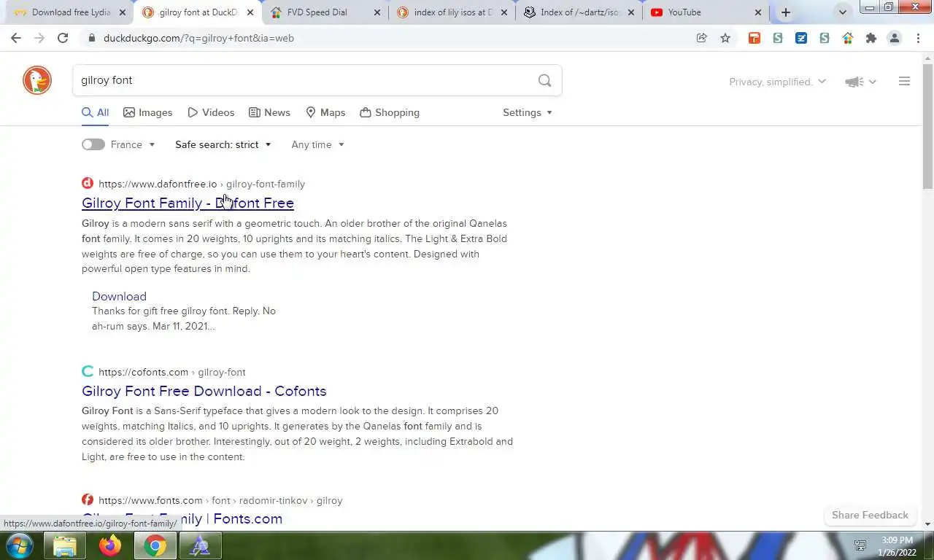Expand the France region dropdown
This screenshot has height=560, width=934.
(134, 144)
